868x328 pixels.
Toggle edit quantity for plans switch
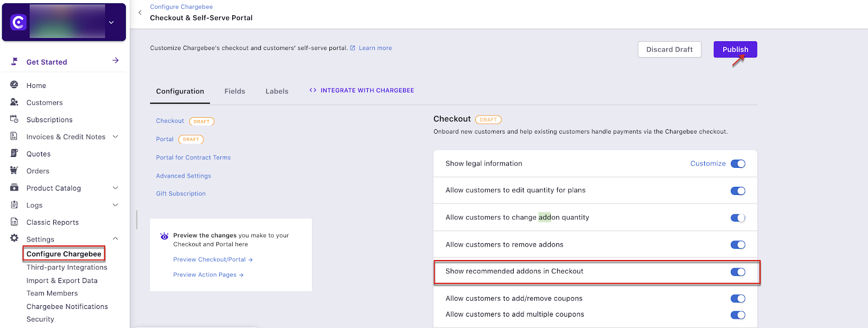coord(738,191)
